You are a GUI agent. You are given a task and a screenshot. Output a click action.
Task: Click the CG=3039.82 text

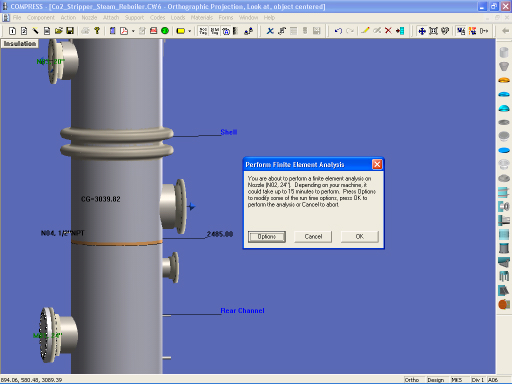tap(101, 199)
